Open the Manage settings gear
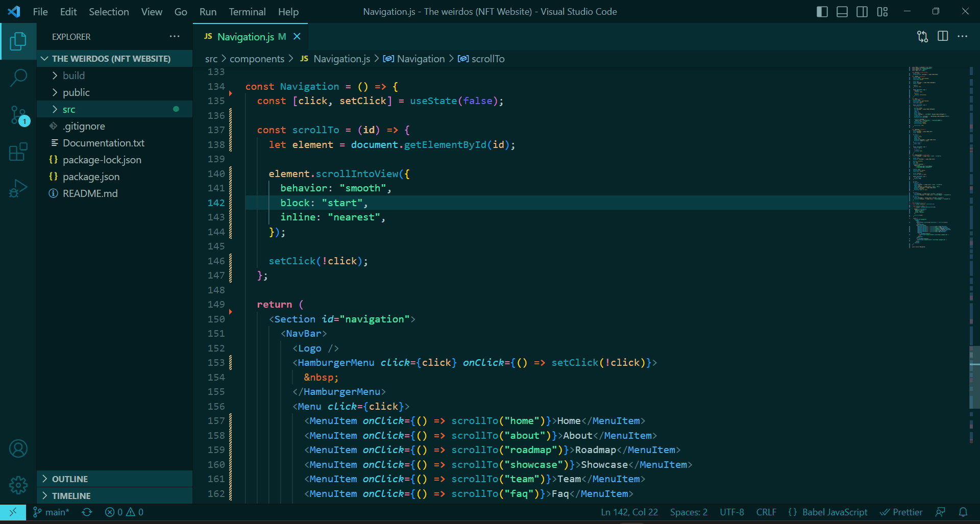Screen dimensions: 980x524 tap(18, 485)
